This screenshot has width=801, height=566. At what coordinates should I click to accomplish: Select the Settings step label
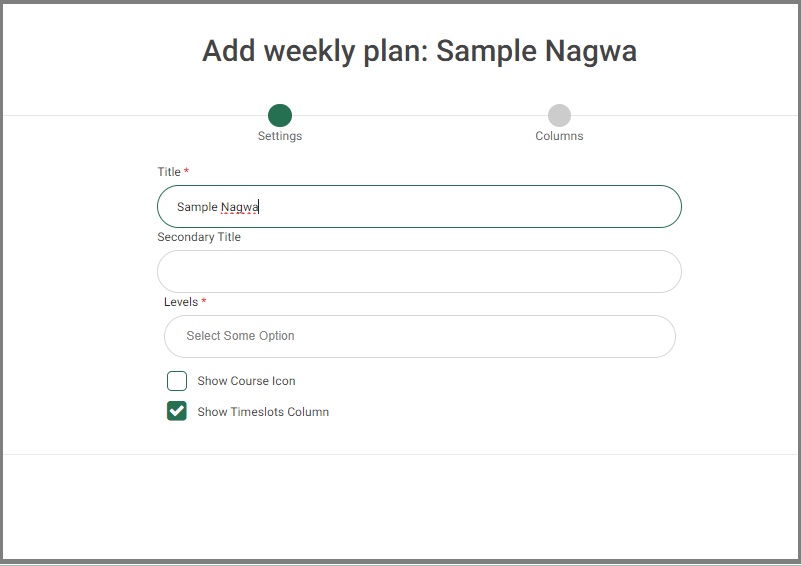[x=280, y=136]
